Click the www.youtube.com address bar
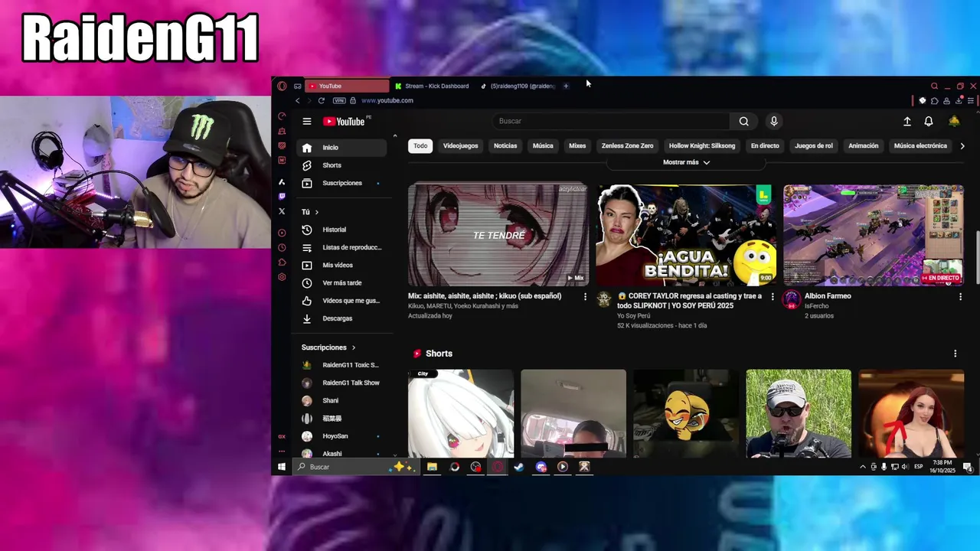980x551 pixels. coord(387,100)
